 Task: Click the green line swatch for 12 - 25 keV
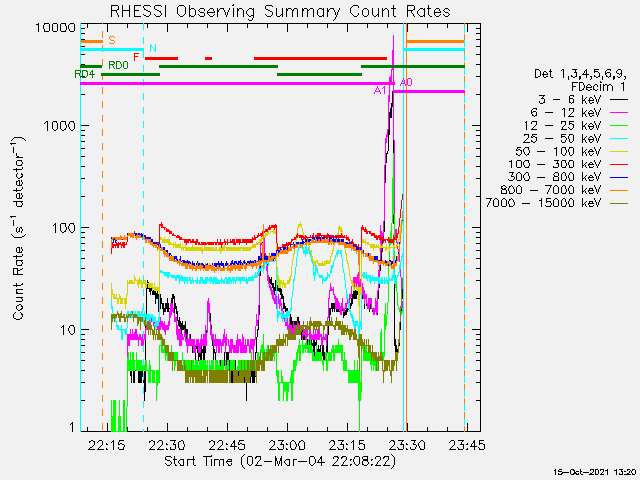(x=619, y=125)
